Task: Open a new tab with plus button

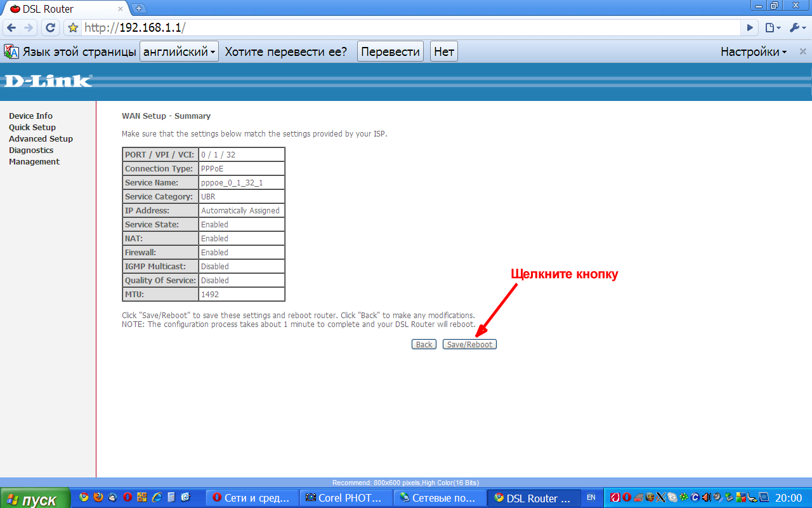Action: (x=140, y=8)
